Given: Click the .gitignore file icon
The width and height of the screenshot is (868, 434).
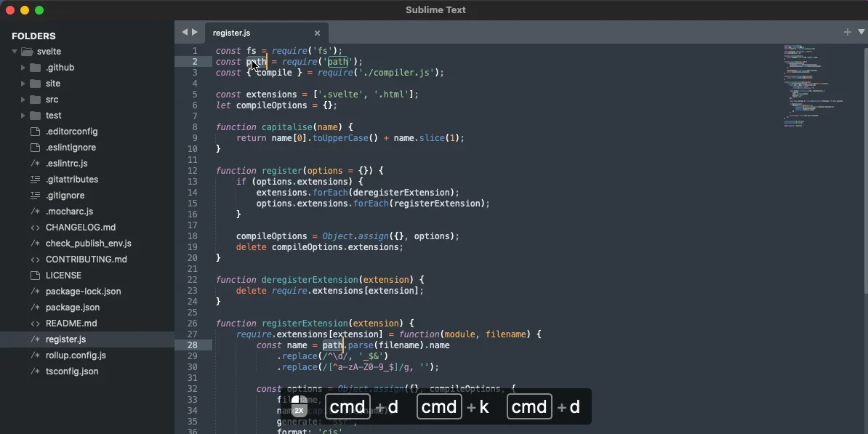Looking at the screenshot, I should (x=36, y=196).
